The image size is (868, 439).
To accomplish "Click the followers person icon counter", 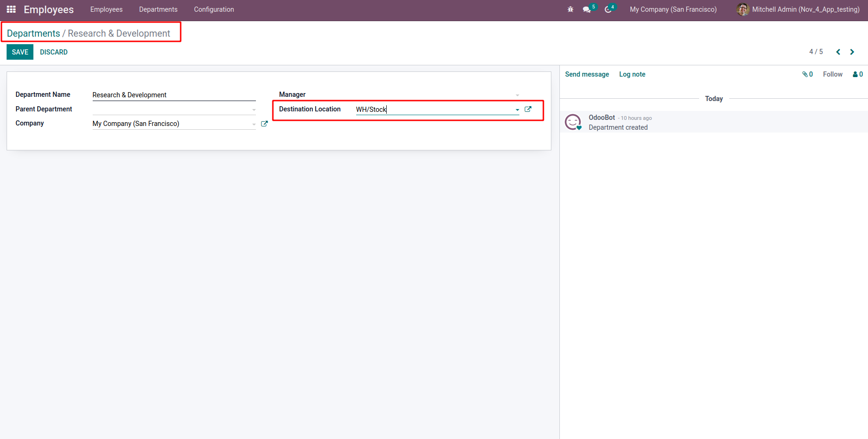I will 858,74.
